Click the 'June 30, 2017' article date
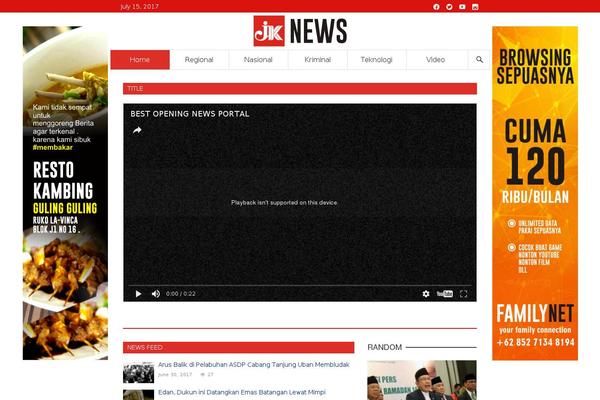Viewport: 600px width, 400px height. (x=175, y=374)
